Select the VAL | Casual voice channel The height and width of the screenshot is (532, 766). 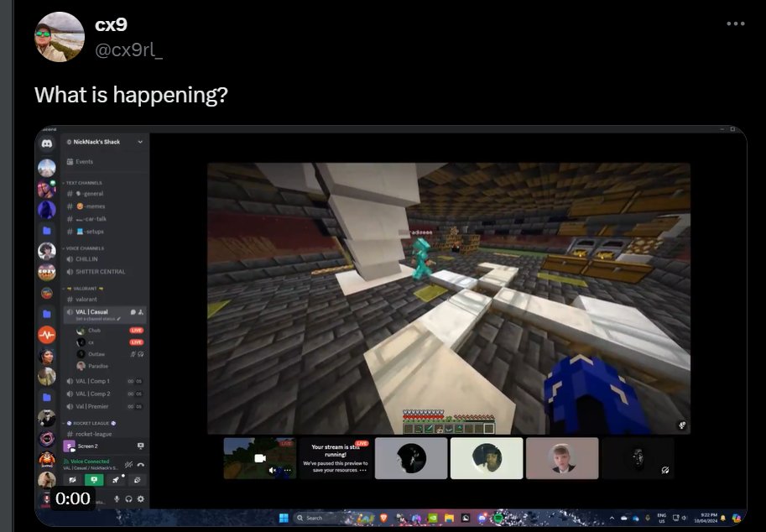pos(104,314)
